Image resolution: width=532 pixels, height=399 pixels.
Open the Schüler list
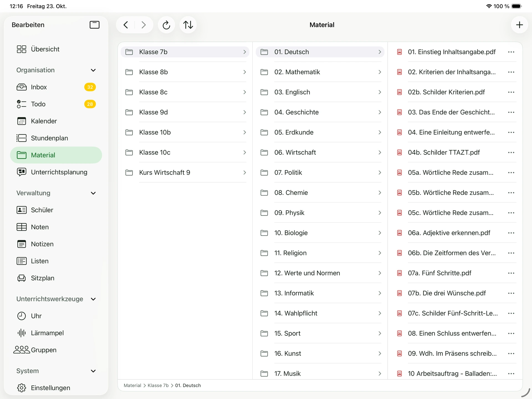[56, 210]
